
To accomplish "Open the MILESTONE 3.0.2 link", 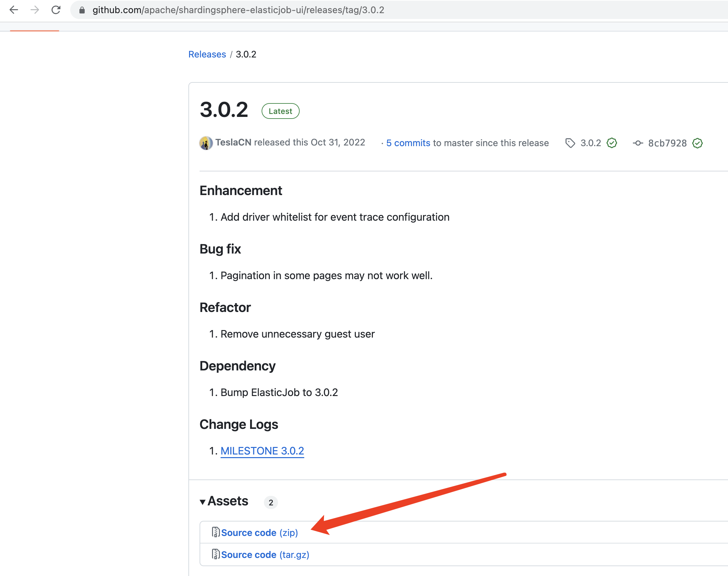I will (x=262, y=451).
